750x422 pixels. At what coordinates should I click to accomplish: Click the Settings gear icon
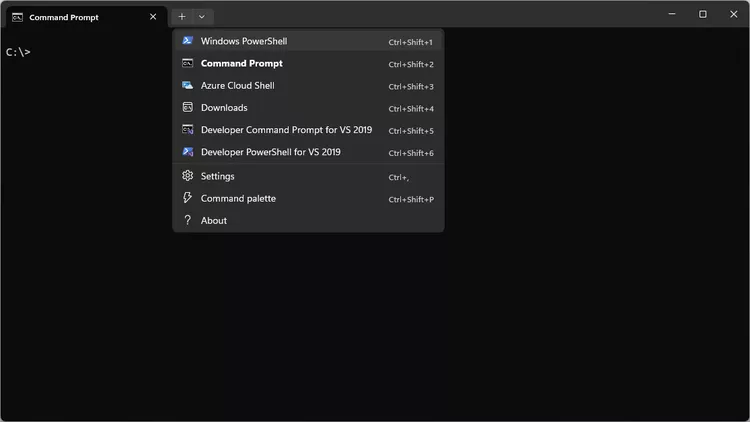[x=188, y=176]
